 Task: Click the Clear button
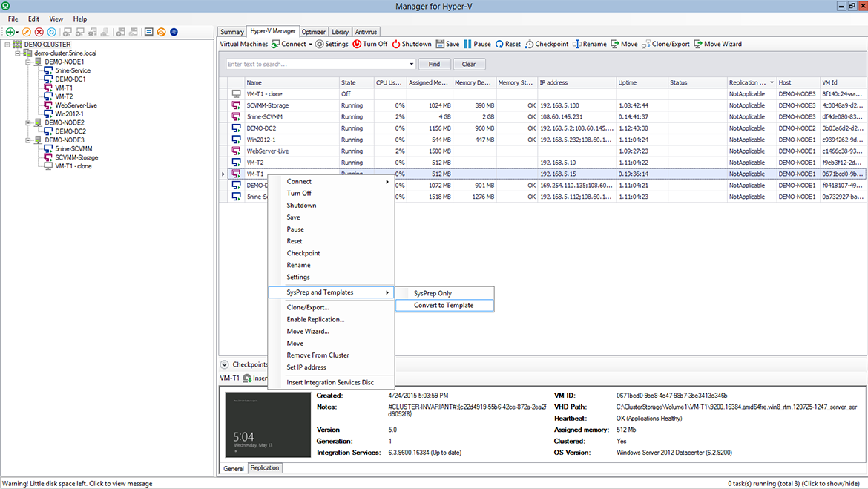click(469, 65)
